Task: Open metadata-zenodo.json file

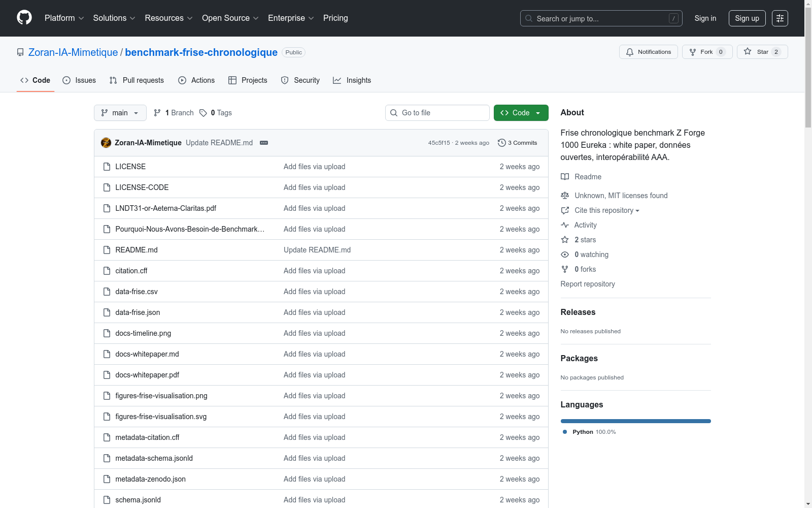Action: tap(151, 479)
